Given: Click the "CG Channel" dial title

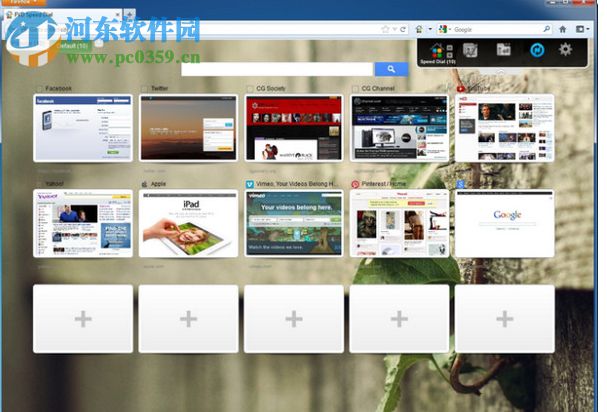Looking at the screenshot, I should click(x=378, y=88).
